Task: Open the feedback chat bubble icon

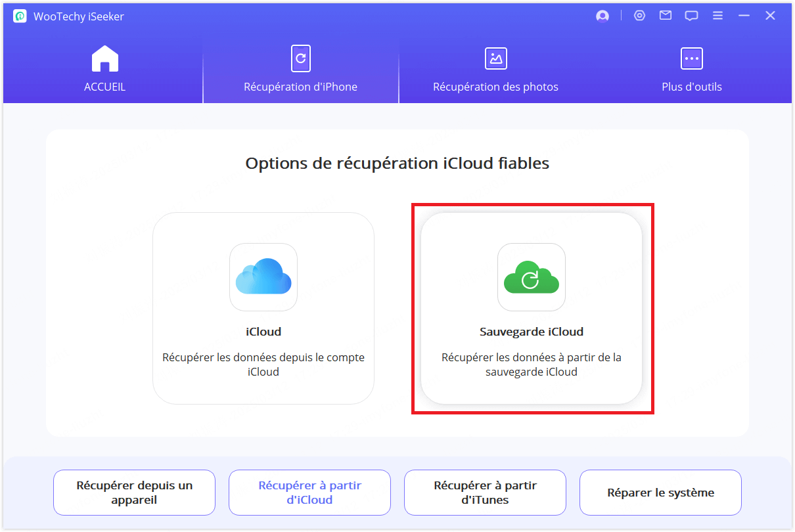Action: click(x=691, y=16)
